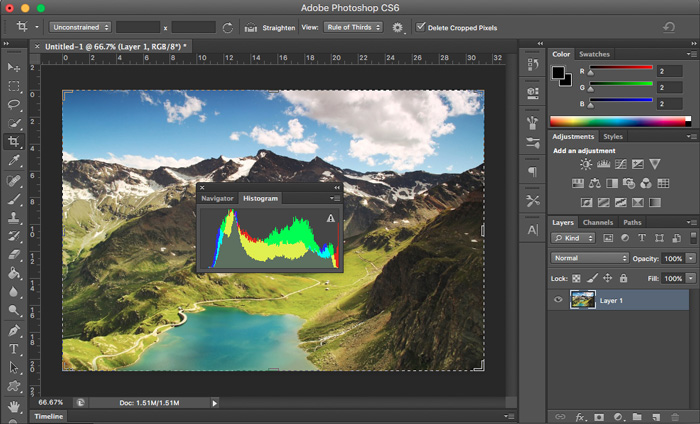Image resolution: width=700 pixels, height=424 pixels.
Task: Hide Layer 1 with eye icon
Action: (558, 300)
